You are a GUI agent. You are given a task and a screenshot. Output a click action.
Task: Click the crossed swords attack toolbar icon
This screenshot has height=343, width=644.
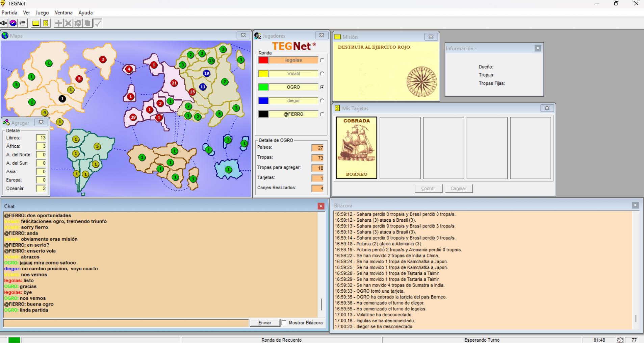point(68,23)
